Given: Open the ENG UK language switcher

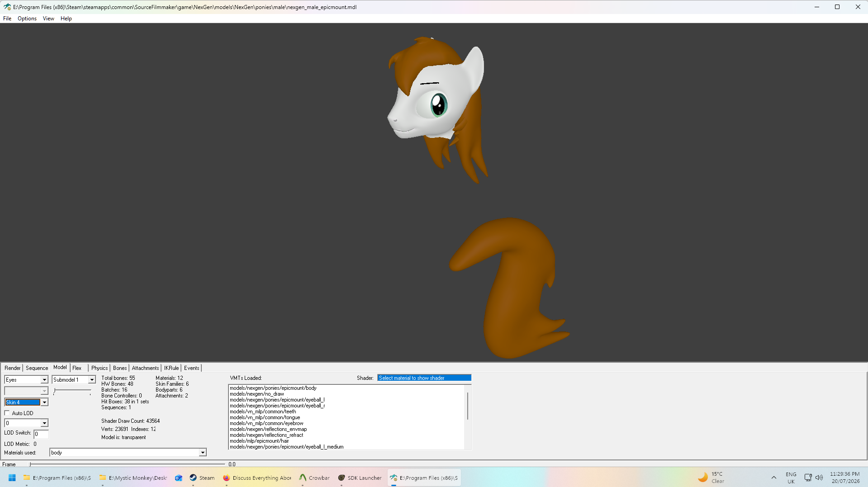Looking at the screenshot, I should pyautogui.click(x=791, y=478).
